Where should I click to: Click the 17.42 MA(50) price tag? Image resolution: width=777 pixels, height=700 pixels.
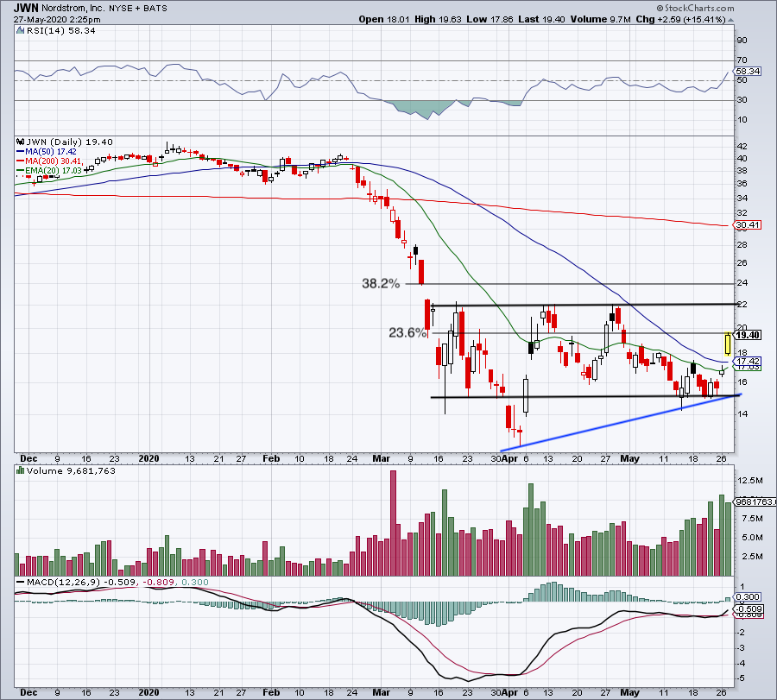click(x=748, y=361)
